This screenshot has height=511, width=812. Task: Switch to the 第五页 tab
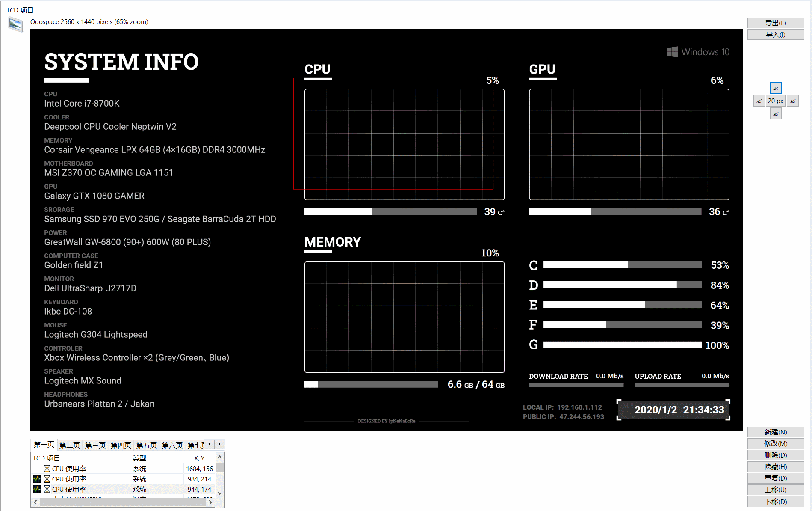coord(147,445)
